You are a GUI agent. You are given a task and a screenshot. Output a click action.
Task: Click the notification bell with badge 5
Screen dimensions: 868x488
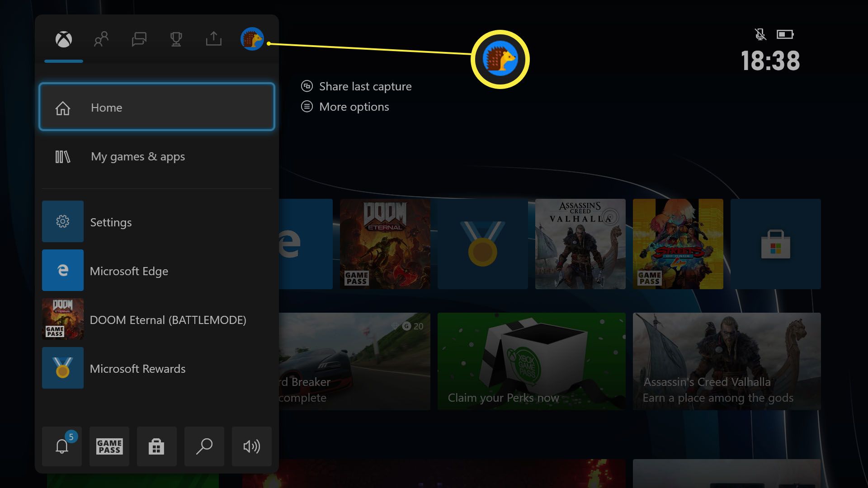[x=62, y=446]
